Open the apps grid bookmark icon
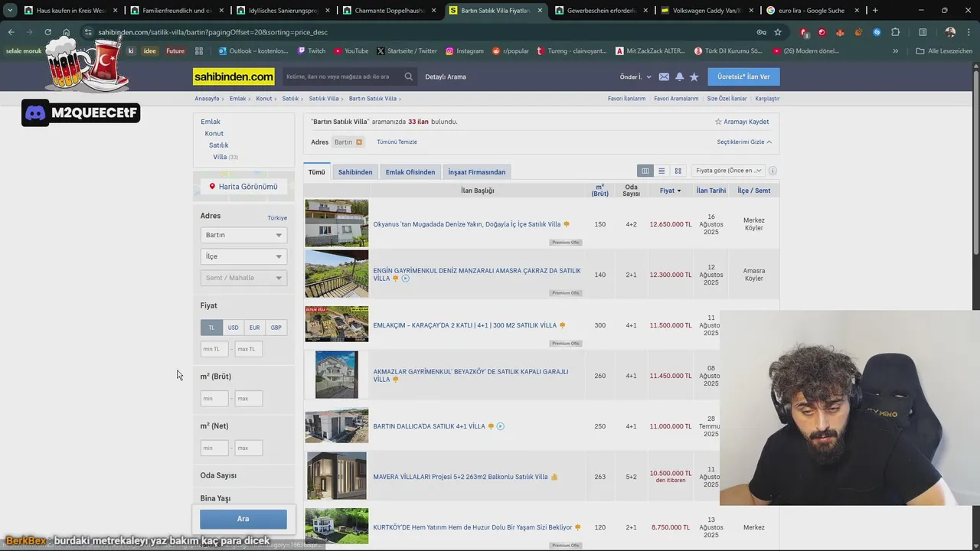 coord(199,51)
